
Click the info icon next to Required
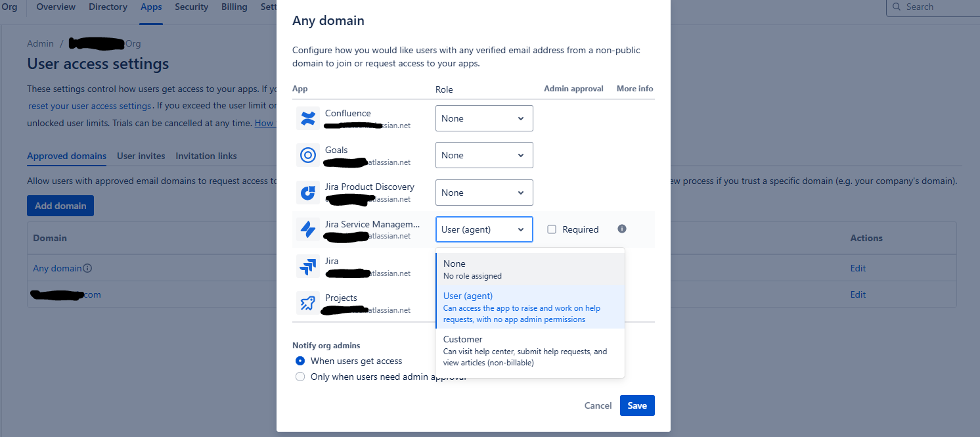[x=621, y=229]
